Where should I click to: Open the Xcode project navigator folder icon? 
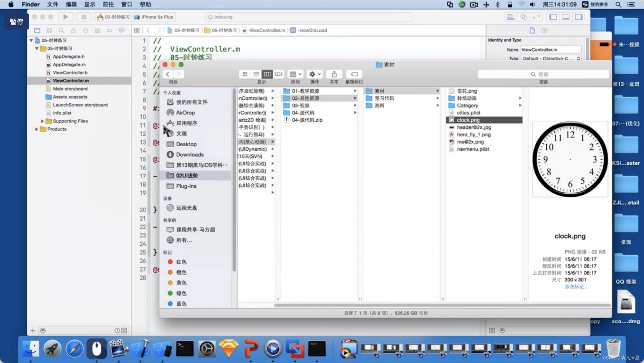click(37, 30)
